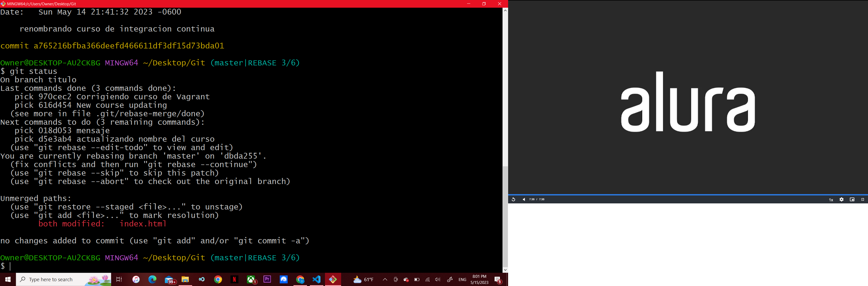Click the 'Unmerged paths:' heading
This screenshot has height=286, width=868.
point(36,198)
